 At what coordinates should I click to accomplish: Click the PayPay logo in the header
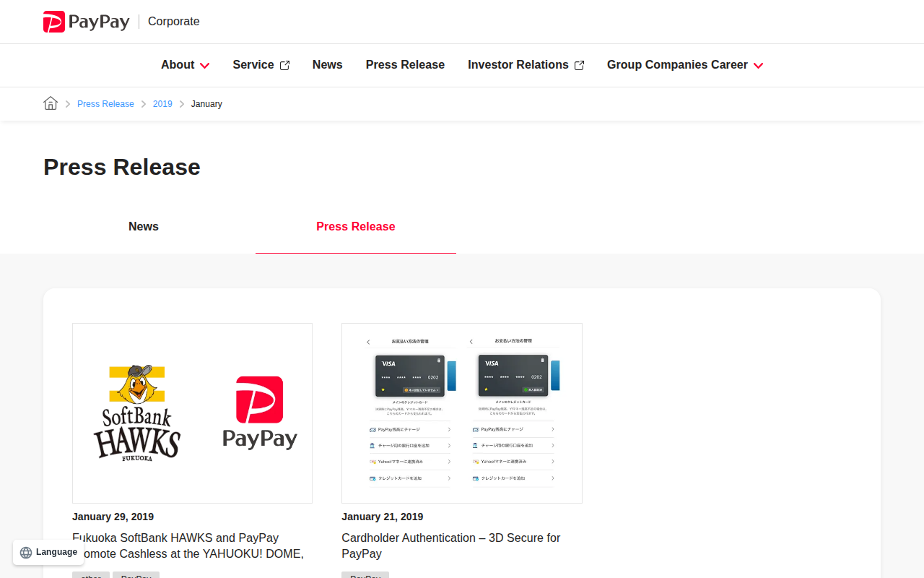pos(87,22)
